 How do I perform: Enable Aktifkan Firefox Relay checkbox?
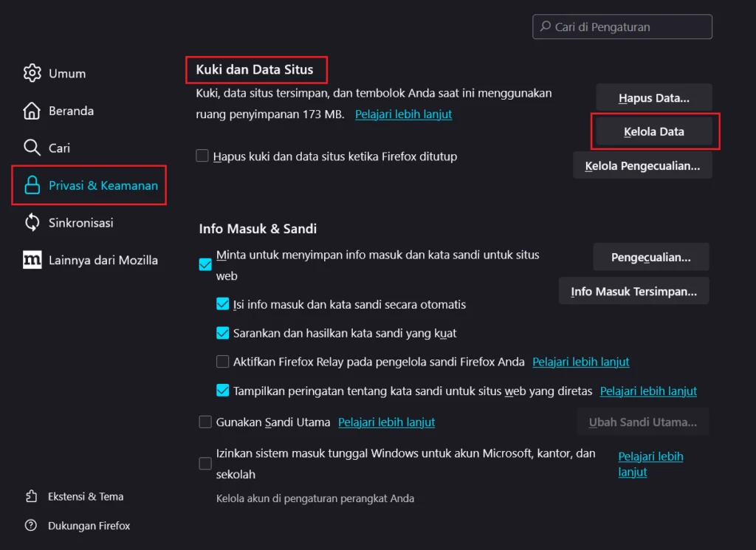223,361
